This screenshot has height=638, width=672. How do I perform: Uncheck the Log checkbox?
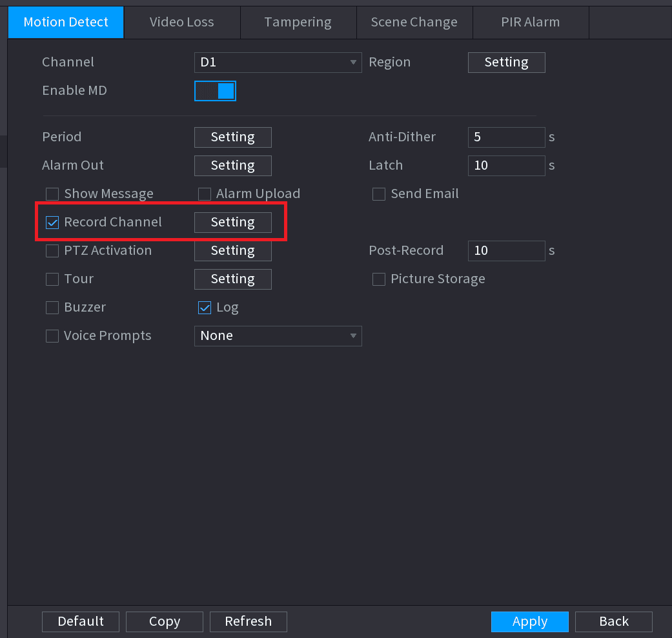[x=205, y=308]
